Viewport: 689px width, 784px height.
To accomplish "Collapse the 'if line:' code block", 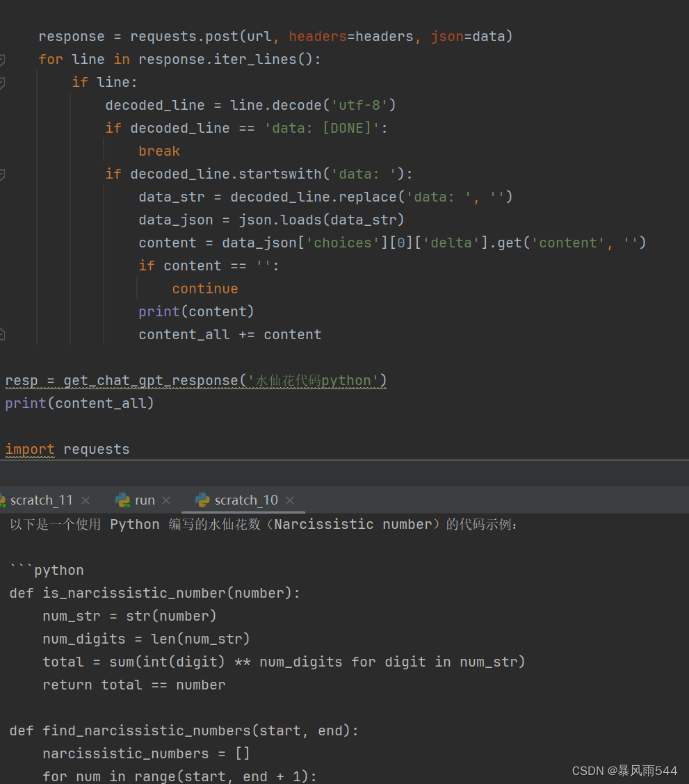I will (2, 83).
